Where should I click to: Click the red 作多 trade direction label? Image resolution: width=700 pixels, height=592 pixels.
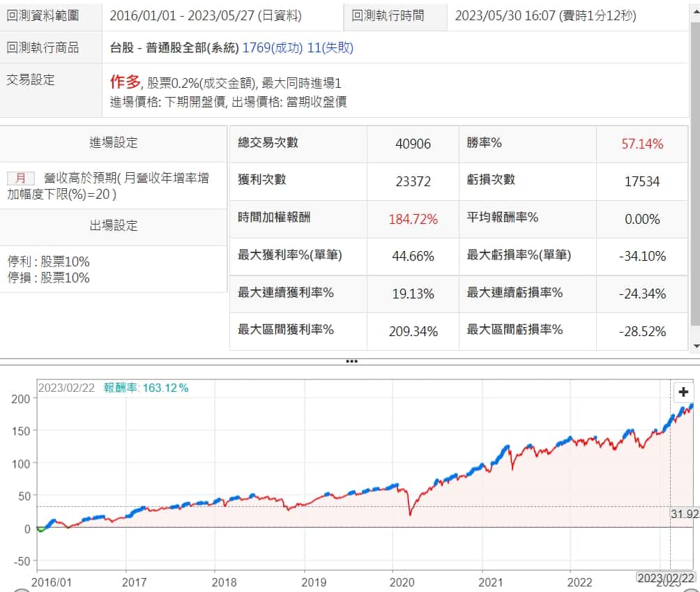[125, 82]
